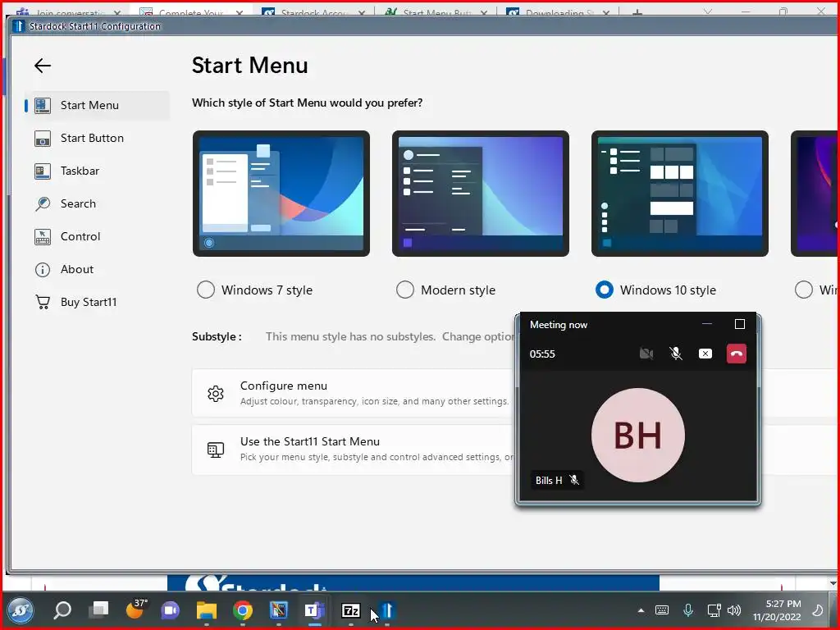Open taskbar Search magnifier icon
The width and height of the screenshot is (840, 630).
tap(62, 610)
